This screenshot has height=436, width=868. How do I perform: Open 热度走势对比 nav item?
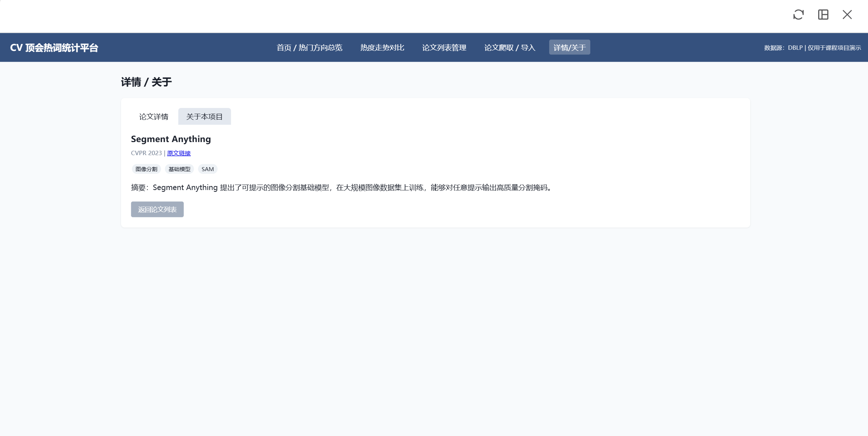(382, 48)
